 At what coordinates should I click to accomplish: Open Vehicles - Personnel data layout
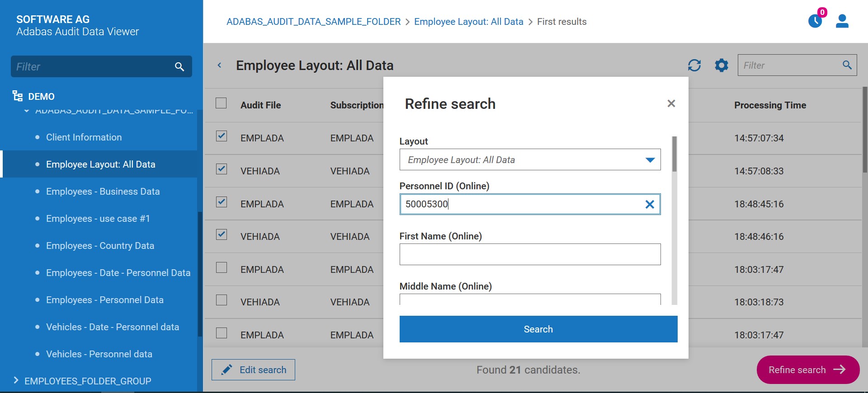[x=99, y=354]
